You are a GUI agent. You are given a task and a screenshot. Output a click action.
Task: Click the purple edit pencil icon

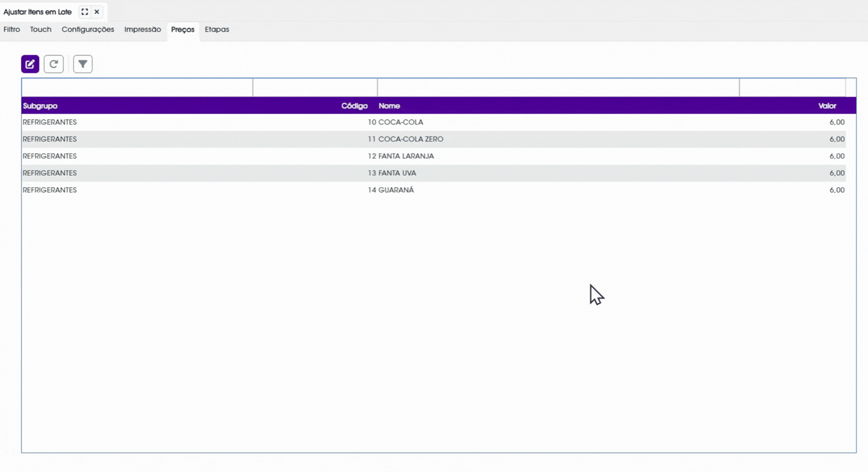pos(30,64)
